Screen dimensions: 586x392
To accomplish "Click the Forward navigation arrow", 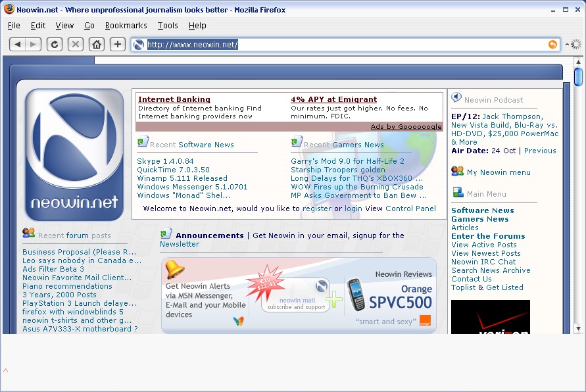I will tap(34, 45).
